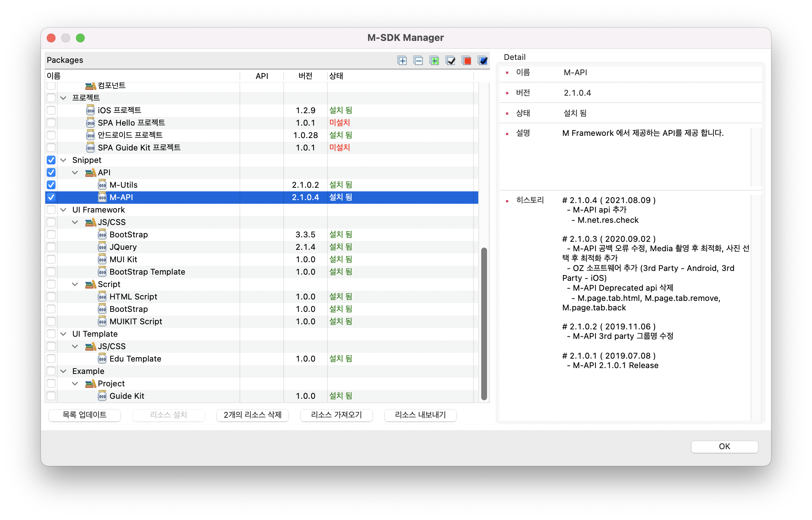Check the BootStrap package checkbox
812x520 pixels.
pos(51,234)
